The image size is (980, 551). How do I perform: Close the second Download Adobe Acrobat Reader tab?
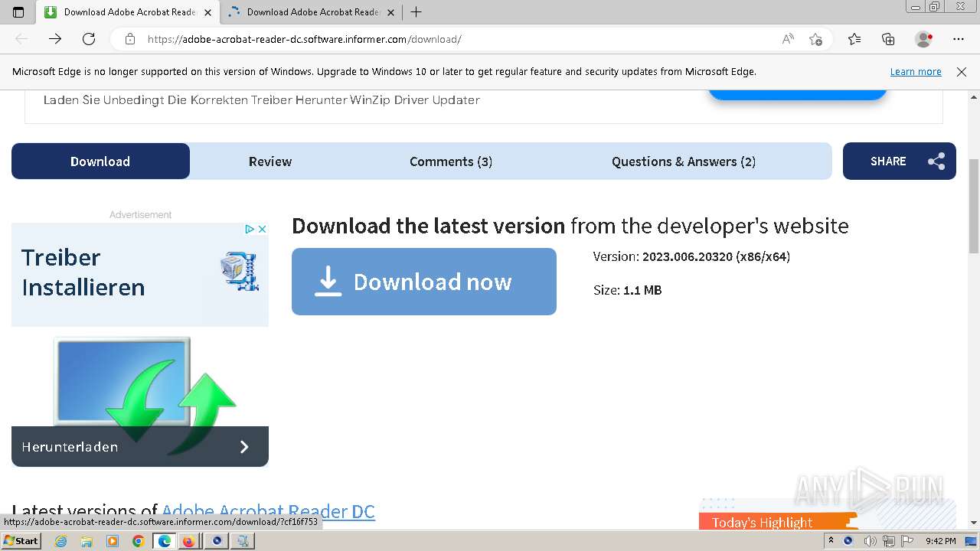[390, 12]
